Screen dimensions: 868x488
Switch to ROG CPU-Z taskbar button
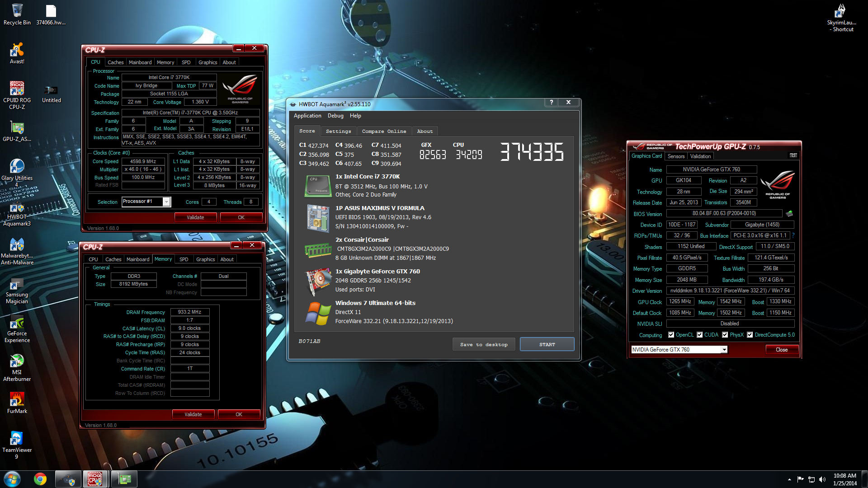(95, 479)
